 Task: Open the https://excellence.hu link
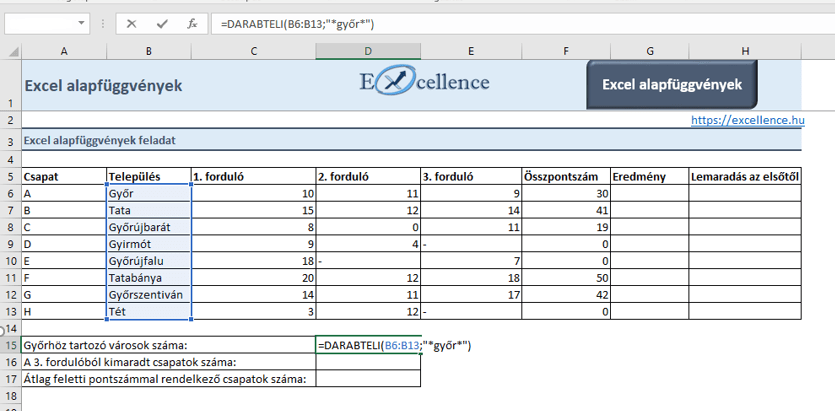[748, 120]
